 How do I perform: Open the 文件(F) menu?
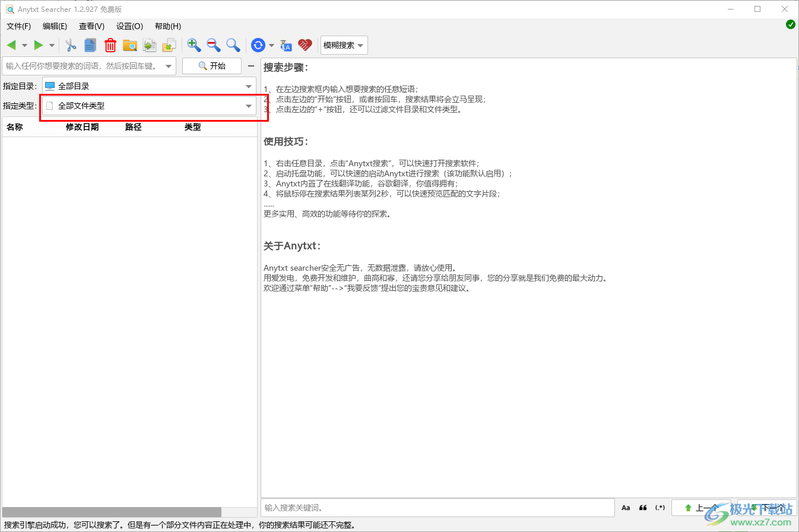tap(18, 26)
